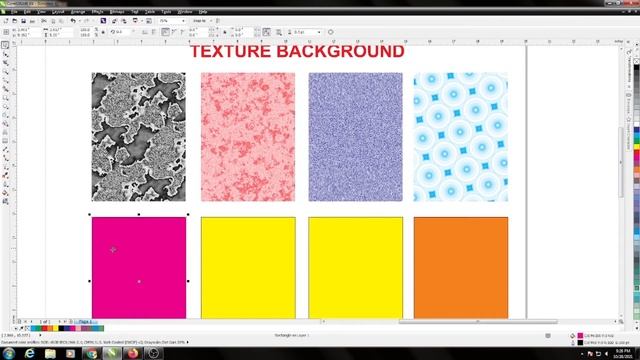Select the Ellipse tool in the toolbox
640x360 pixels.
5,107
